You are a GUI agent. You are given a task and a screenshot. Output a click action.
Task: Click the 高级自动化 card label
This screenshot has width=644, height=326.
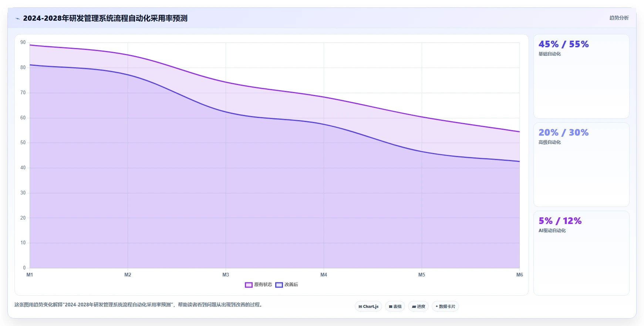click(550, 142)
